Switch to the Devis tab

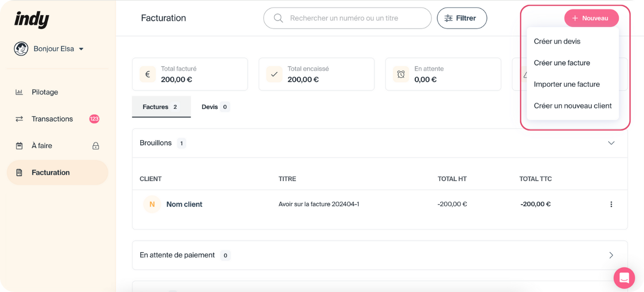click(215, 107)
